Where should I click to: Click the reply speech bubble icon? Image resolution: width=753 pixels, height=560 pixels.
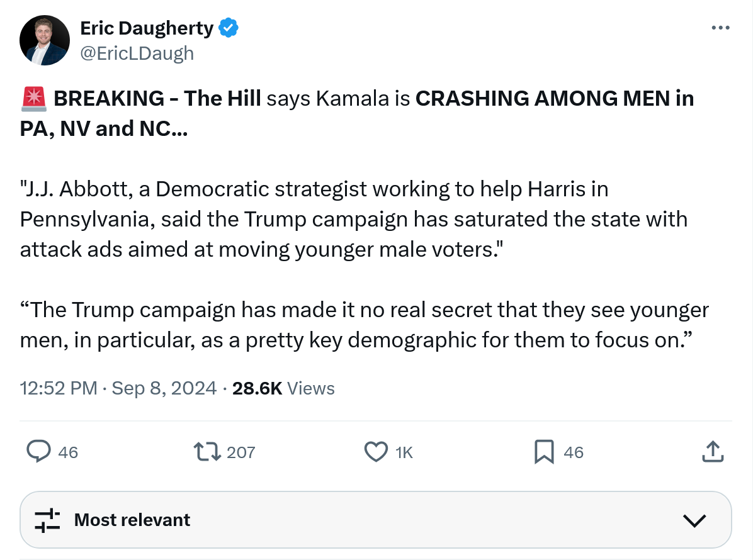(x=38, y=451)
